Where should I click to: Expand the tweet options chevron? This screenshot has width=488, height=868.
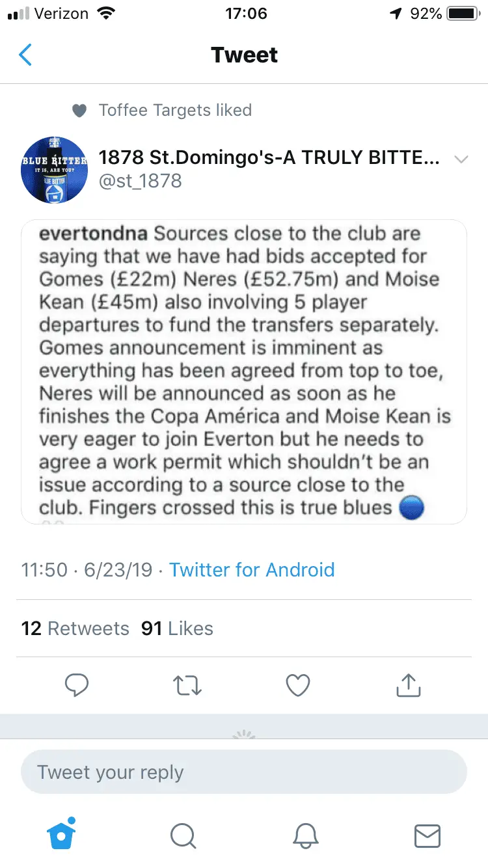461,159
